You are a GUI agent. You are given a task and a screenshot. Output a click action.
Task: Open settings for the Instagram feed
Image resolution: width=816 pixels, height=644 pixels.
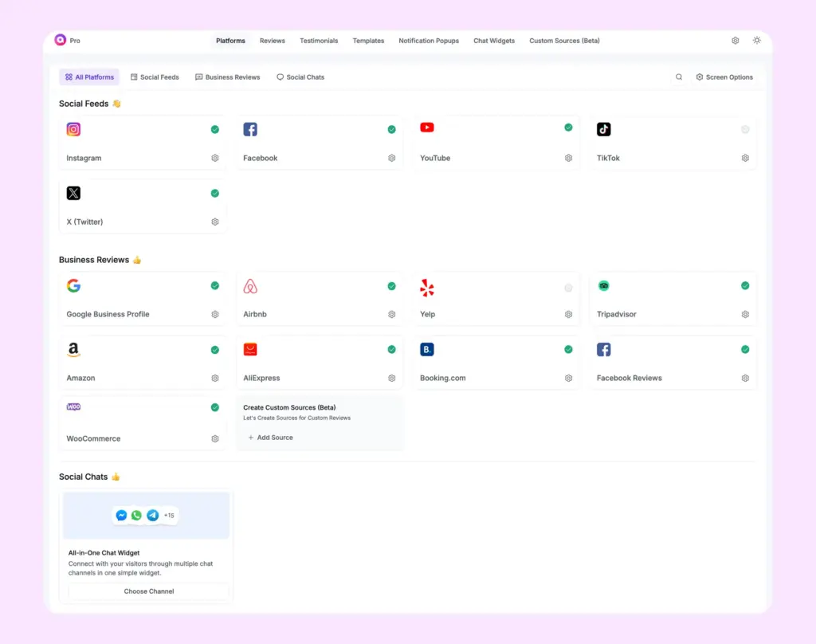214,158
